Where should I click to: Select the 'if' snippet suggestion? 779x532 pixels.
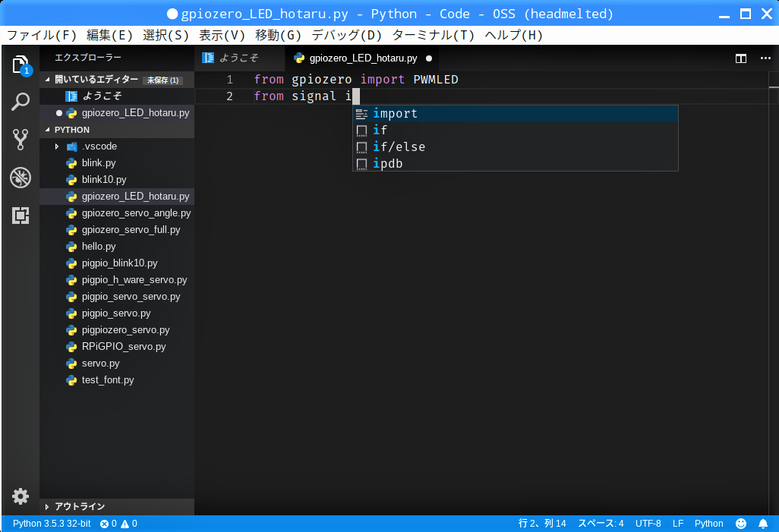516,130
